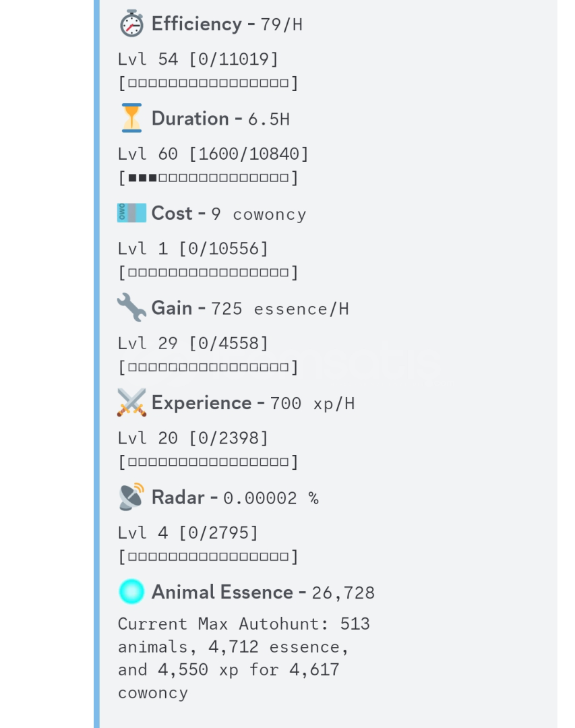Click the Animal Essence heading text
This screenshot has height=728, width=575.
(222, 592)
